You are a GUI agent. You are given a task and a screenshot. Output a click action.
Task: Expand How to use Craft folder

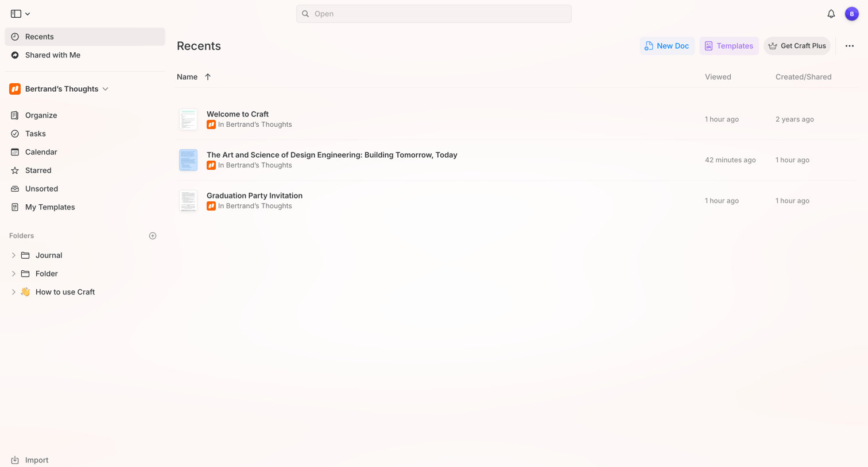click(14, 292)
